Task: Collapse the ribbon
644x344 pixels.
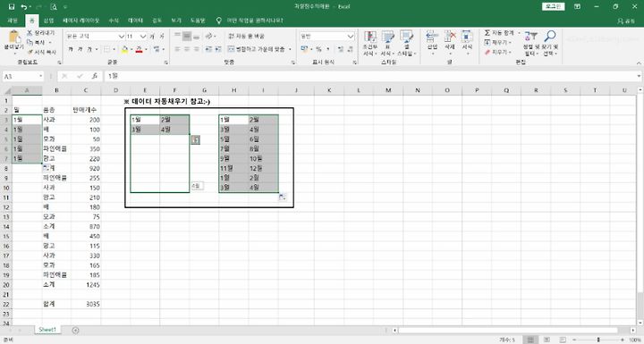Action: tap(639, 63)
